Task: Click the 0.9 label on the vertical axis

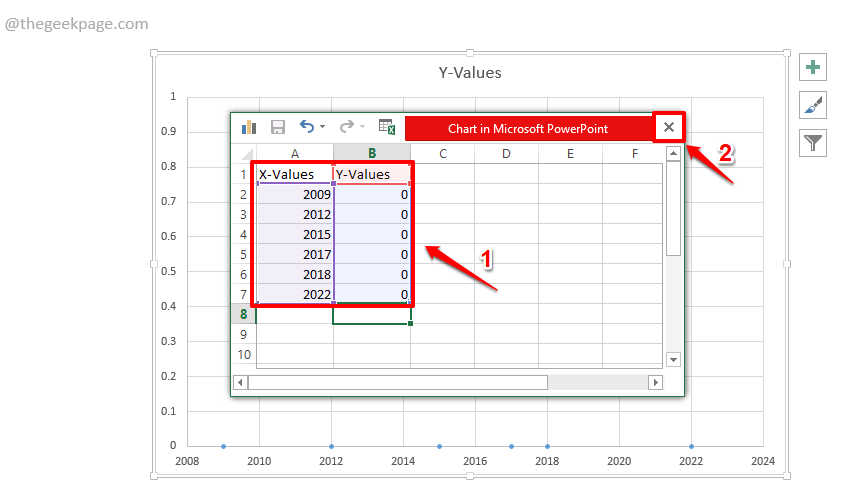Action: tap(168, 131)
